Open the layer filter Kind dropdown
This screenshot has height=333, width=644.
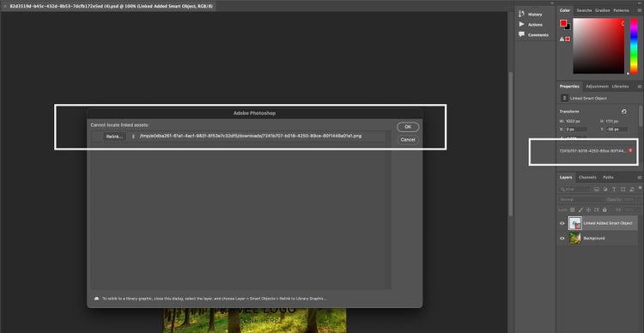coord(574,190)
